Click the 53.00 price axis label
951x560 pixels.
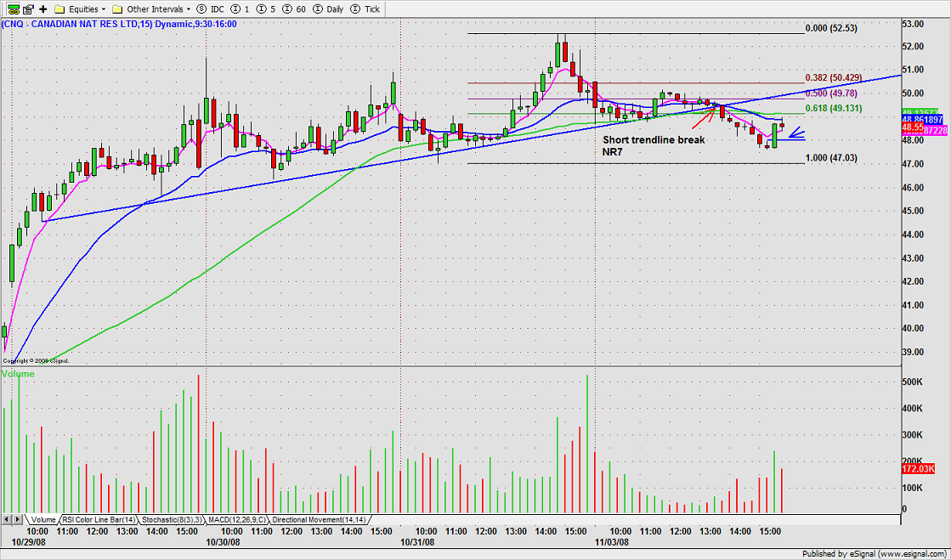[x=914, y=24]
